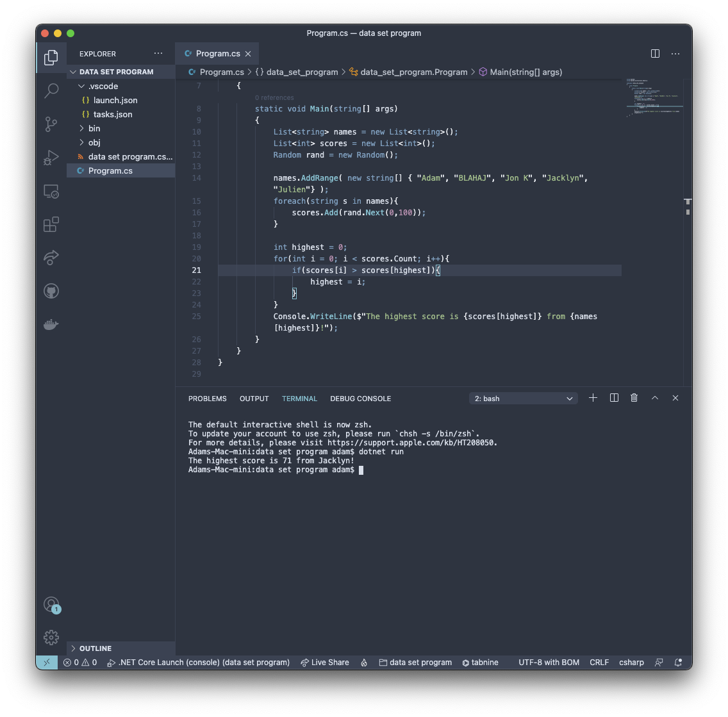Open the Run and Debug view
Screen dimensions: 728x717
click(51, 158)
